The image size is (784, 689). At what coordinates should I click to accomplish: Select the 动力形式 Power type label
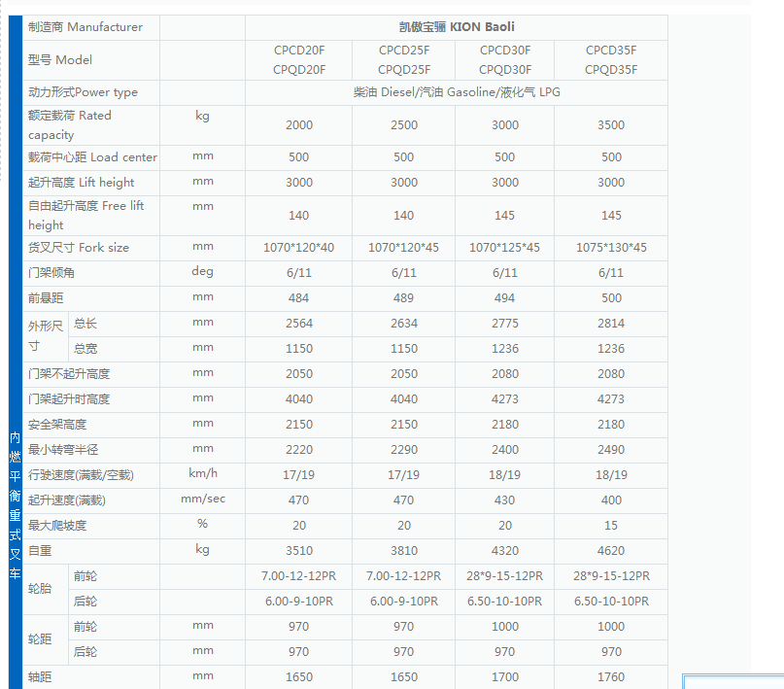[83, 92]
